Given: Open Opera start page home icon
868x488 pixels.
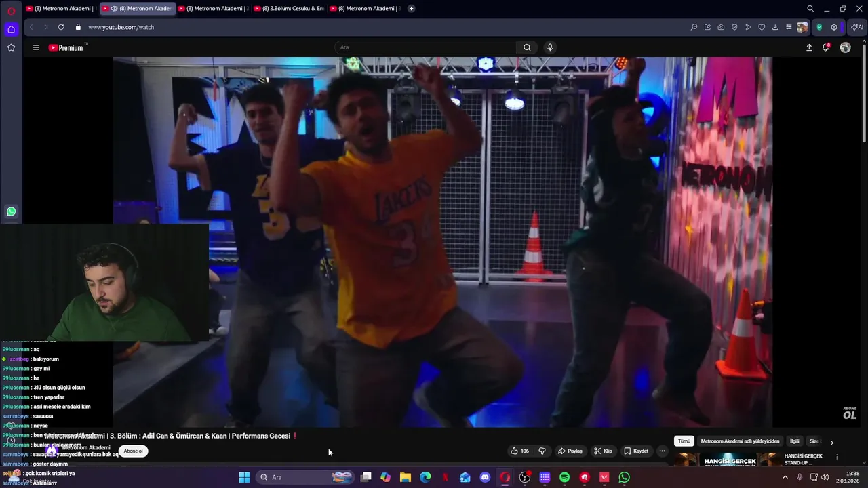Looking at the screenshot, I should [11, 29].
